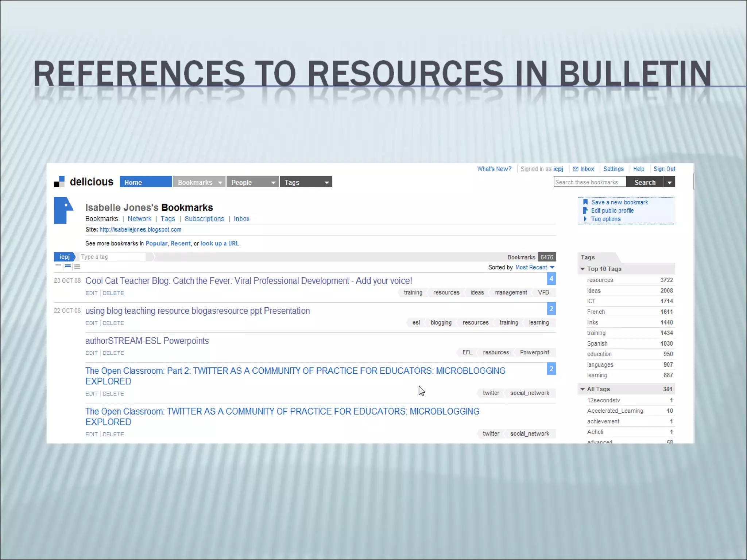Screen dimensions: 747x560
Task: Click the Edit public profile icon
Action: click(x=585, y=210)
